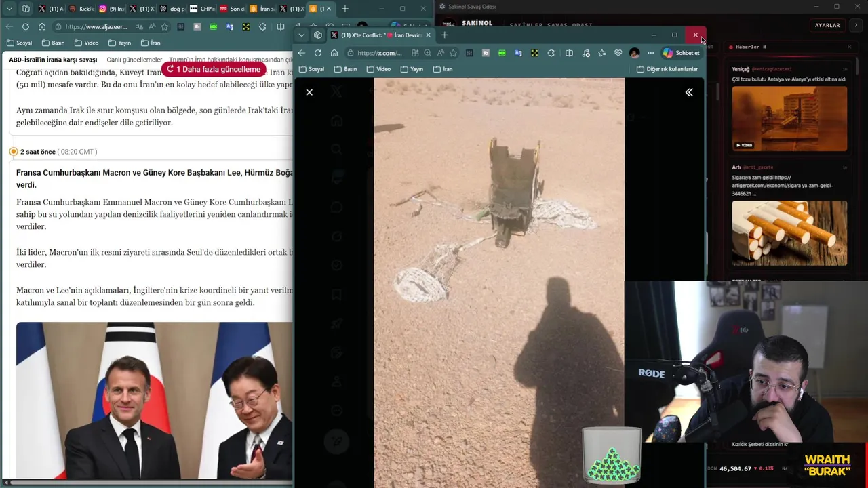Viewport: 868px width, 488px height.
Task: Open Settings and more menu in front window
Action: tap(650, 53)
